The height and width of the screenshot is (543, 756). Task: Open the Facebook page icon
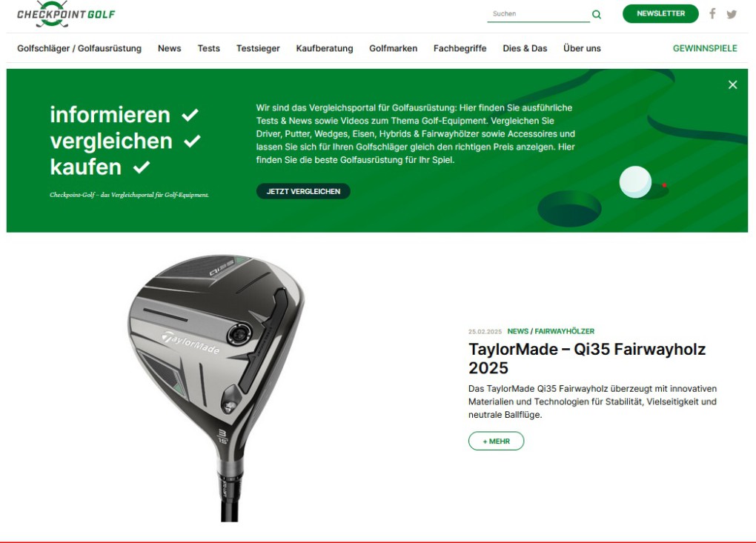coord(712,13)
